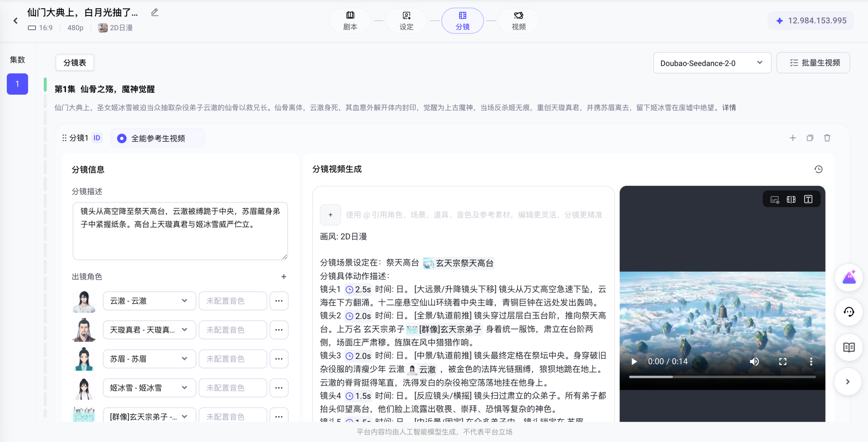Adjust 镜头2 duration 2.0s clock

[x=358, y=316]
